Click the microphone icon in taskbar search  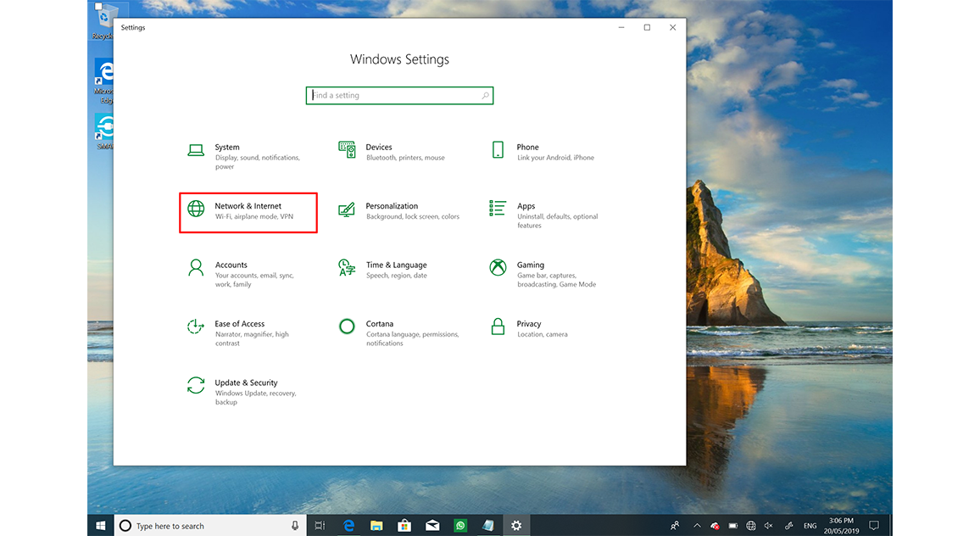tap(295, 525)
